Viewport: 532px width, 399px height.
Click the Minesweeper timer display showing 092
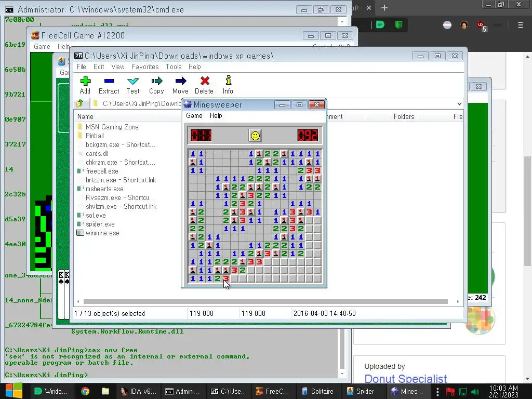[x=308, y=136]
